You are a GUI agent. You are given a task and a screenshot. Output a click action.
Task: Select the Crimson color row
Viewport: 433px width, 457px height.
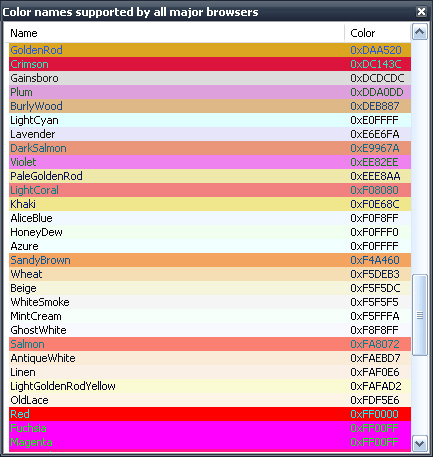pyautogui.click(x=210, y=64)
